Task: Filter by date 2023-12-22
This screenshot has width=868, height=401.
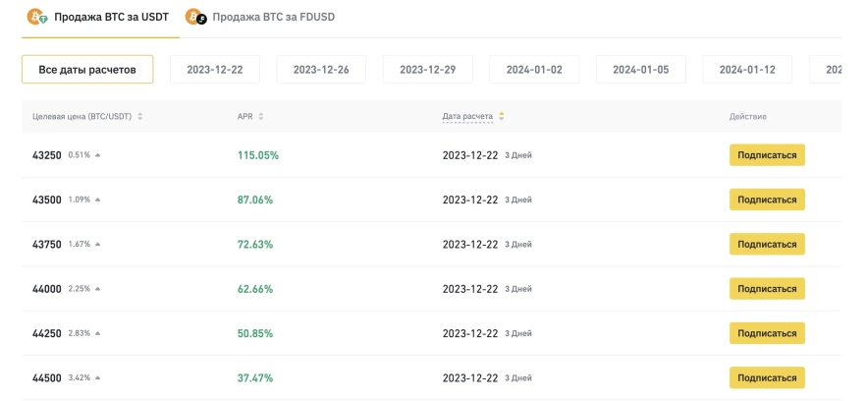Action: [215, 70]
